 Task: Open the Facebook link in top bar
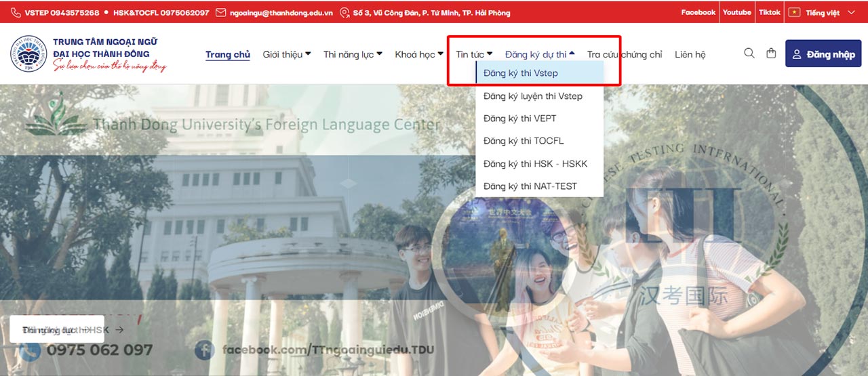point(698,12)
